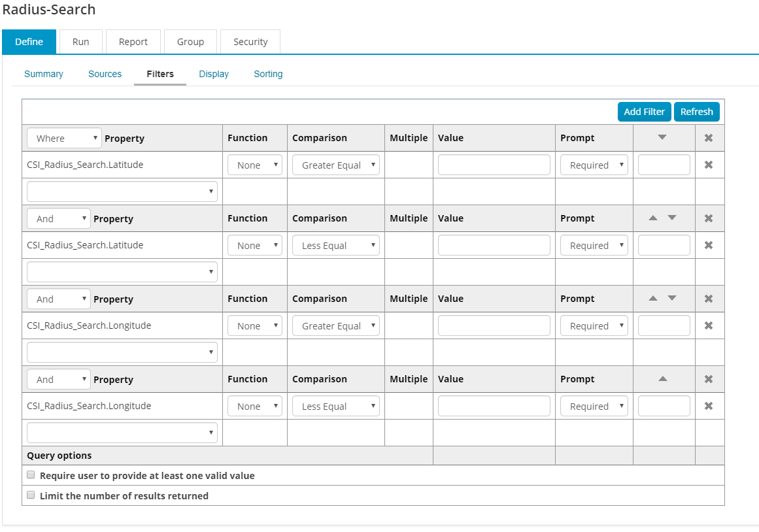Remove the Longitude Less Equal filter row
759x532 pixels.
coord(708,406)
